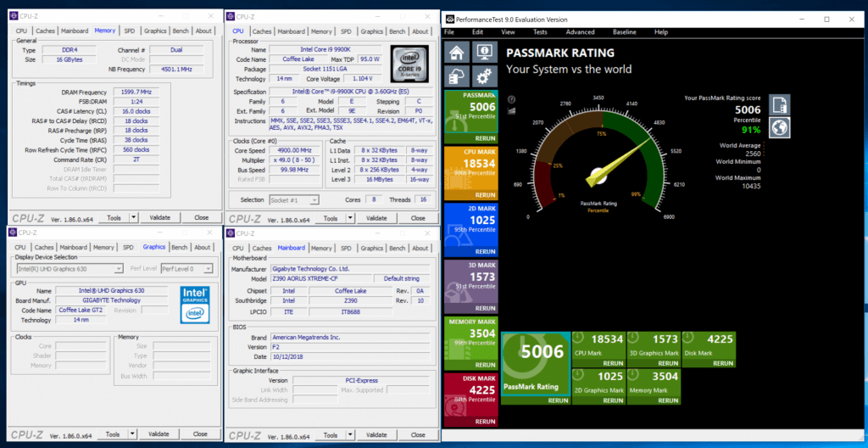This screenshot has height=448, width=868.
Task: Select the green PASSMARK 5006 sidebar tile
Action: click(471, 116)
